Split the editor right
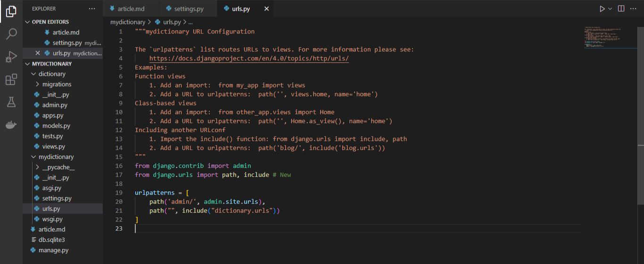The width and height of the screenshot is (644, 264). [x=621, y=8]
